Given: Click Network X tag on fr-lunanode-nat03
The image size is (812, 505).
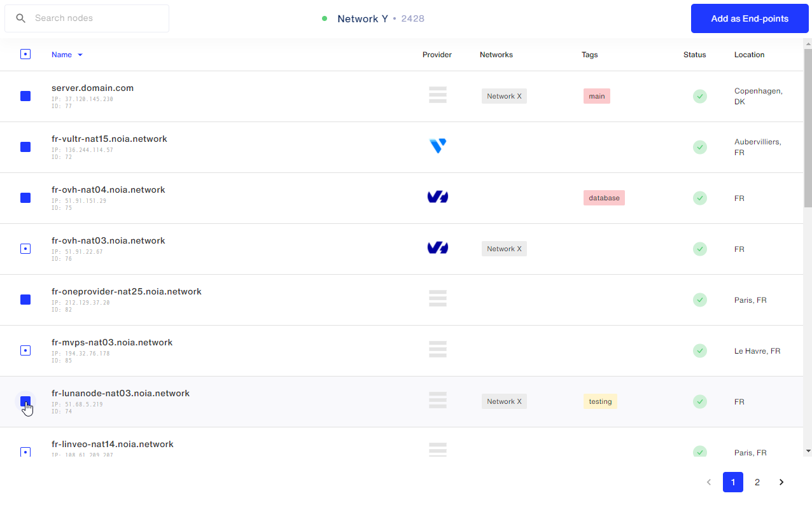Looking at the screenshot, I should pyautogui.click(x=504, y=401).
